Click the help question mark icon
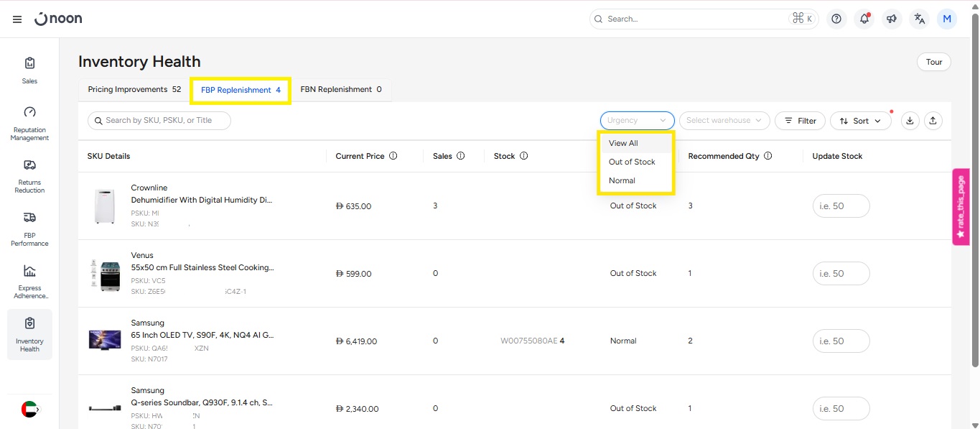Viewport: 980px width, 429px height. click(836, 19)
